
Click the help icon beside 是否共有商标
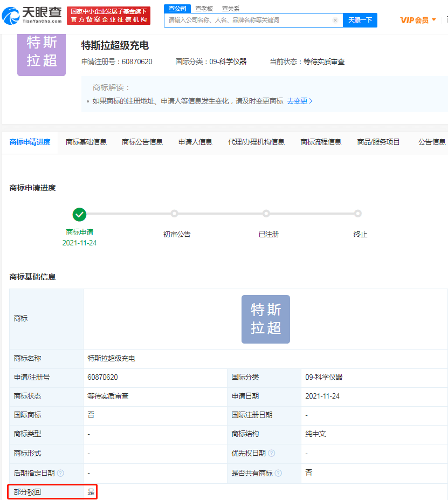point(278,473)
